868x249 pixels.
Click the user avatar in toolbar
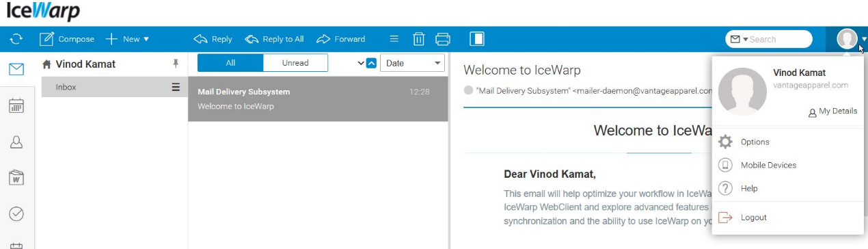847,39
